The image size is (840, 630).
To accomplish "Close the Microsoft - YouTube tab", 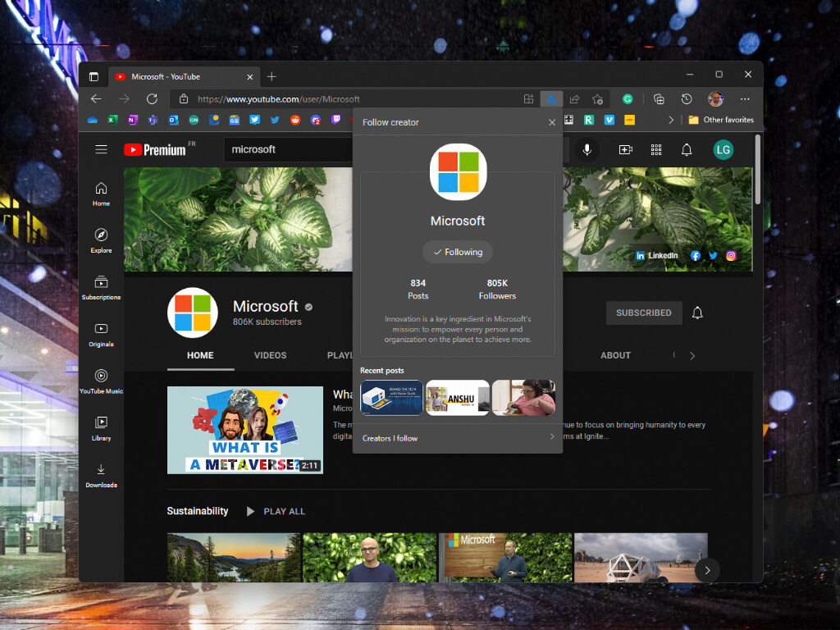I will (x=249, y=77).
